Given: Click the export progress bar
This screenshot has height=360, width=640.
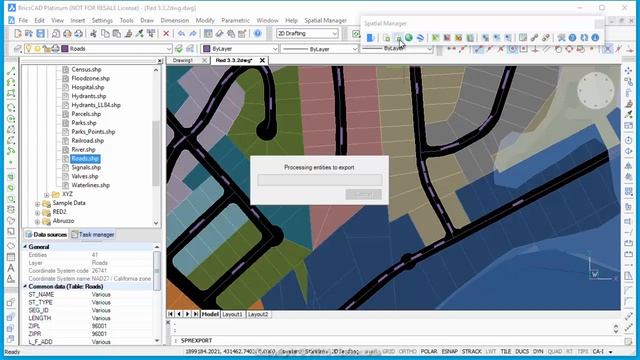Looking at the screenshot, I should [x=320, y=180].
